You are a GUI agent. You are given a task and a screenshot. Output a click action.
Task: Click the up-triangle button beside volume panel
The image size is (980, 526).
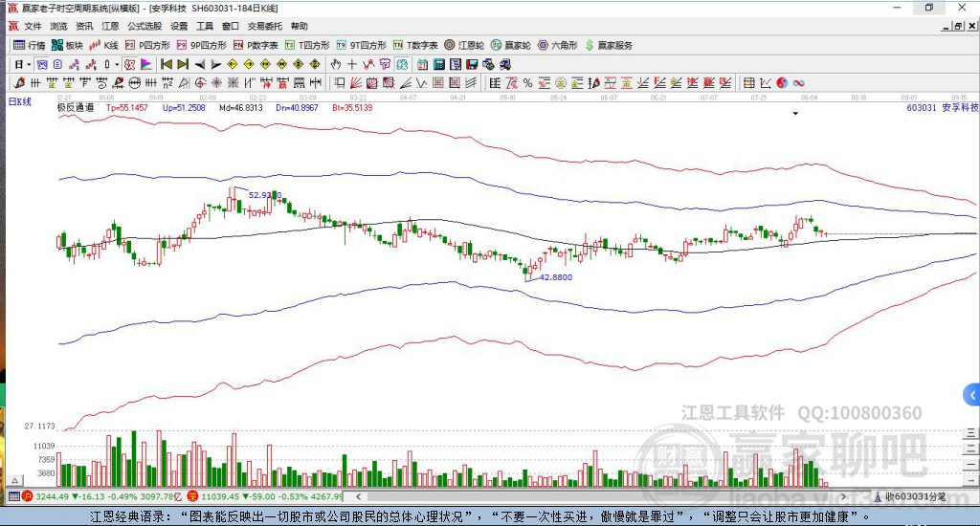tap(15, 480)
